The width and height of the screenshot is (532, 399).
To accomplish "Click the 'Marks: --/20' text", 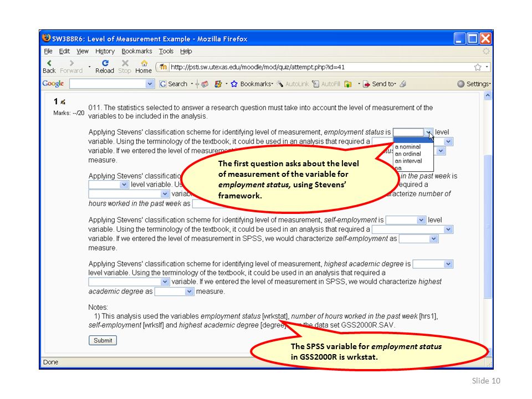I will [69, 113].
